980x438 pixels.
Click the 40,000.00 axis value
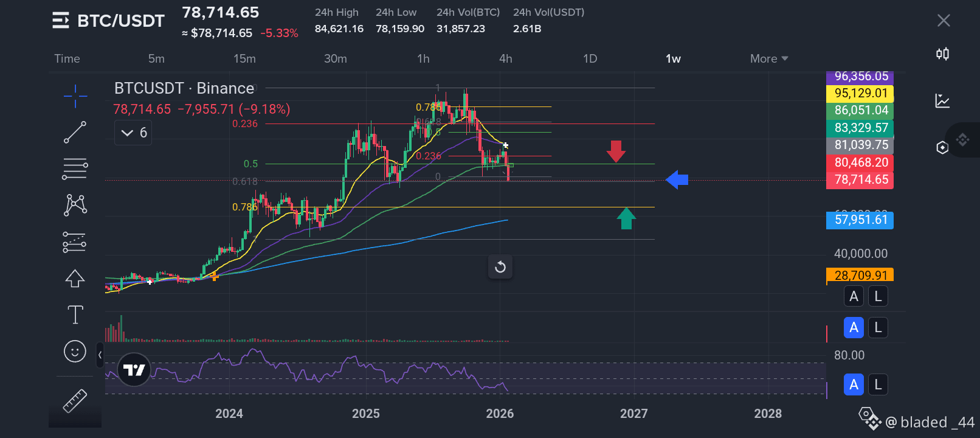point(861,254)
